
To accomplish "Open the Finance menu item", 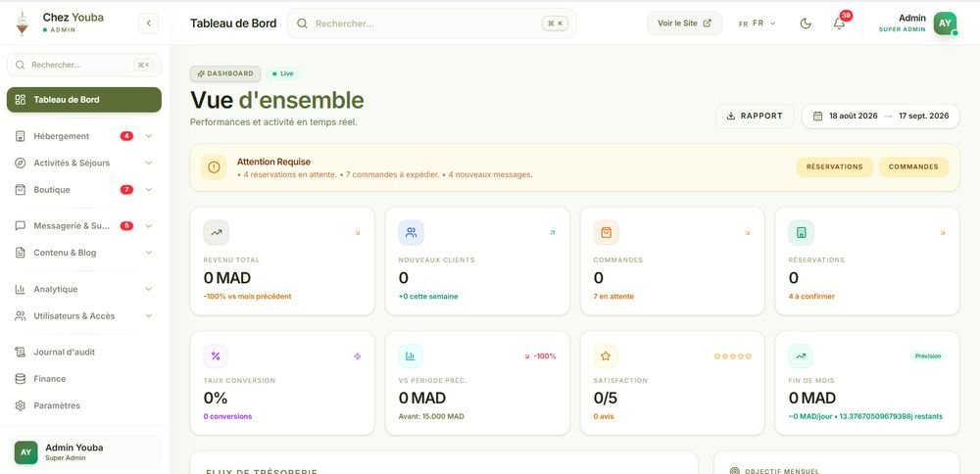I will [x=83, y=379].
